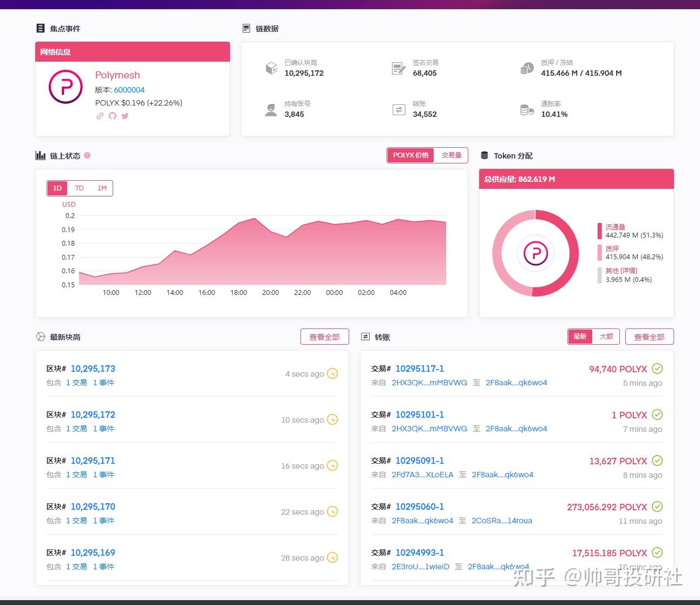
Task: Open the Polymesh Twitter bird icon
Action: pyautogui.click(x=125, y=116)
